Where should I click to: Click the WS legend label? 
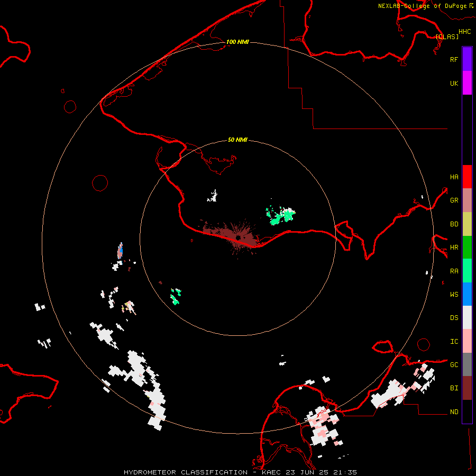[x=454, y=294]
